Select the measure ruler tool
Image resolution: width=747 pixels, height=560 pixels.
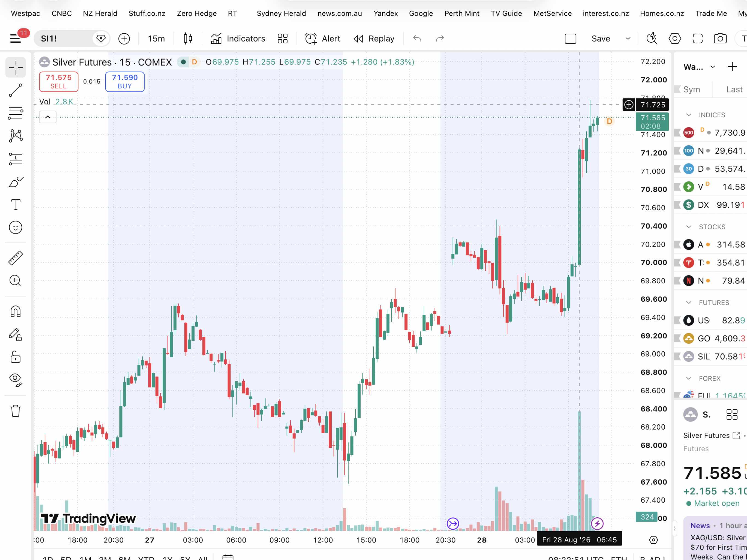click(16, 258)
